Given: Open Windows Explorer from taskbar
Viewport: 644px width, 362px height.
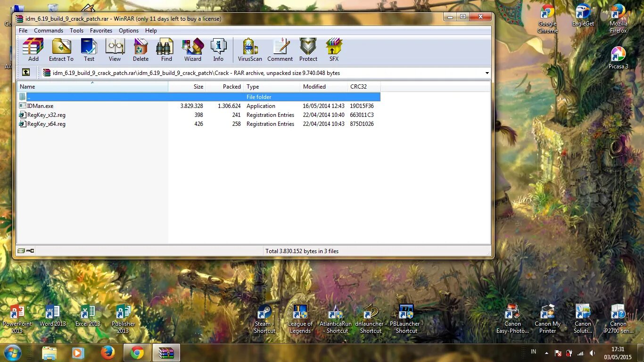Looking at the screenshot, I should [x=49, y=353].
